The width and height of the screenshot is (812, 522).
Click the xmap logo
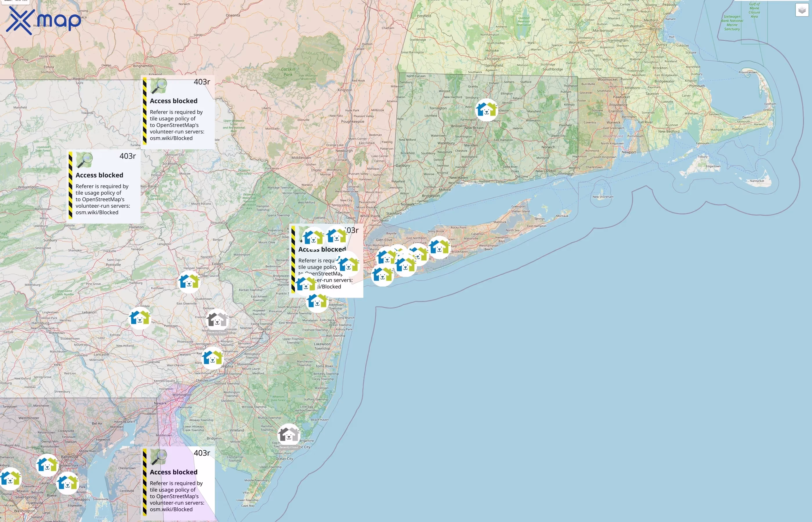click(x=44, y=20)
